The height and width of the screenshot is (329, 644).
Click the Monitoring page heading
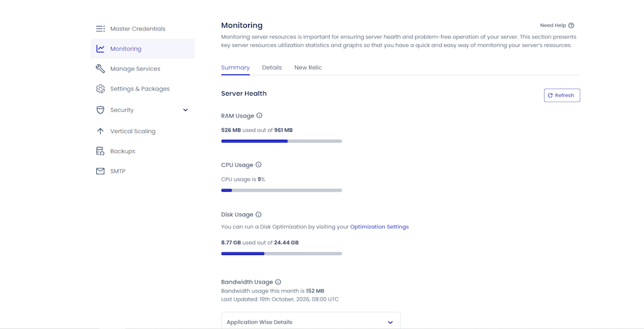point(242,25)
